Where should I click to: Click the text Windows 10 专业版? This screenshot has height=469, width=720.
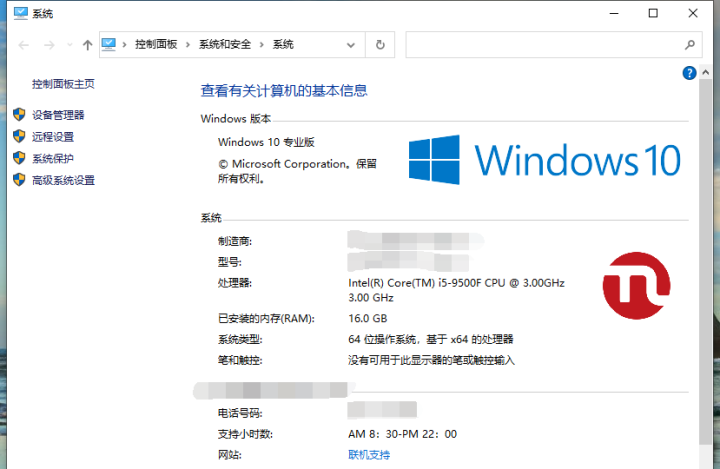pos(266,142)
